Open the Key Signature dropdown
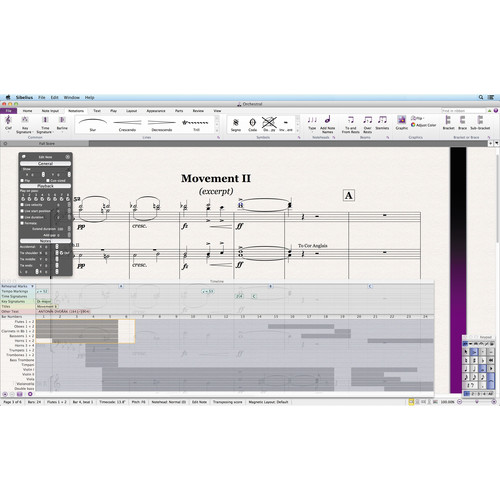The image size is (500, 500). (x=25, y=124)
